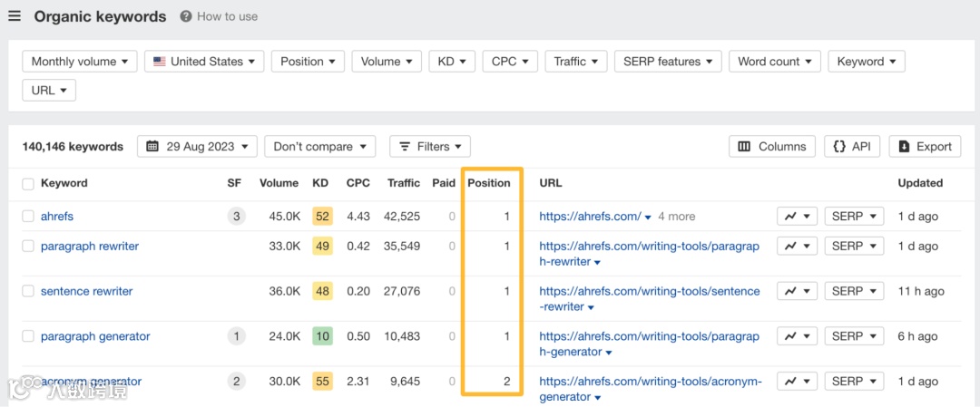Image resolution: width=980 pixels, height=407 pixels.
Task: Open the Volume filter dropdown
Action: [387, 61]
